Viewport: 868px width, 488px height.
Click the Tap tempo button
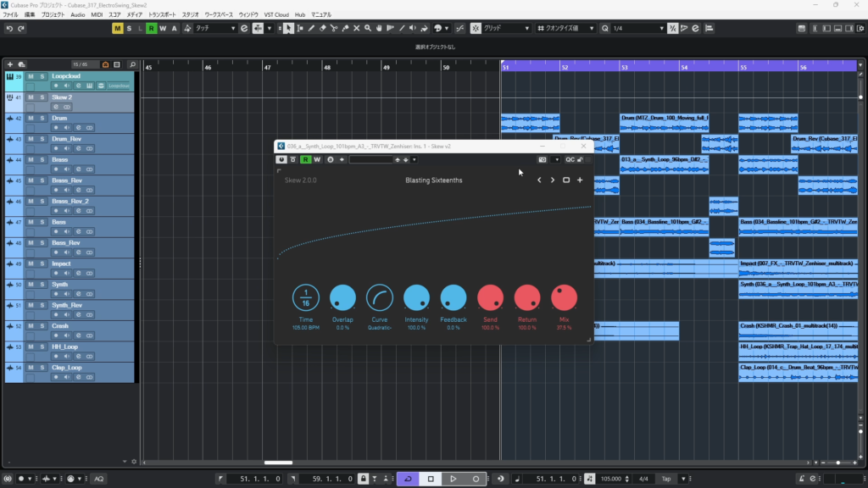[666, 479]
